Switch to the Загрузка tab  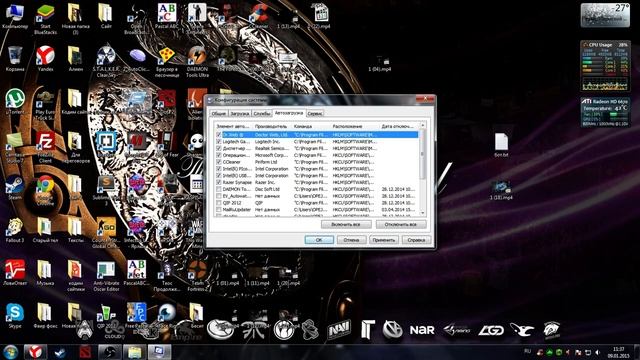pyautogui.click(x=240, y=113)
